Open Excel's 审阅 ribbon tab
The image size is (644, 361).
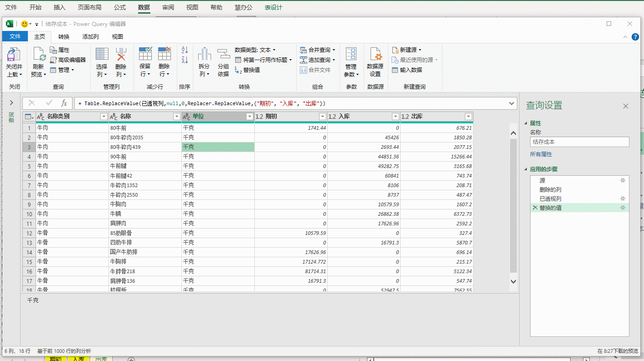pos(168,7)
